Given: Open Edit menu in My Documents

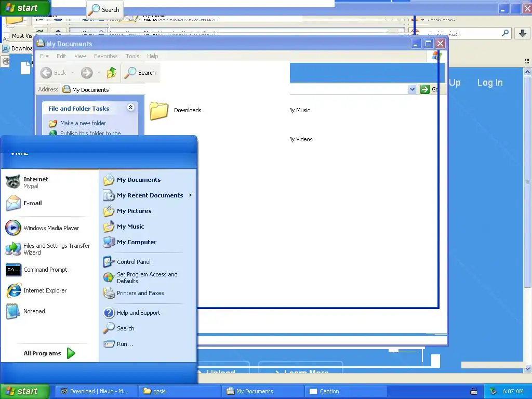Looking at the screenshot, I should (61, 56).
